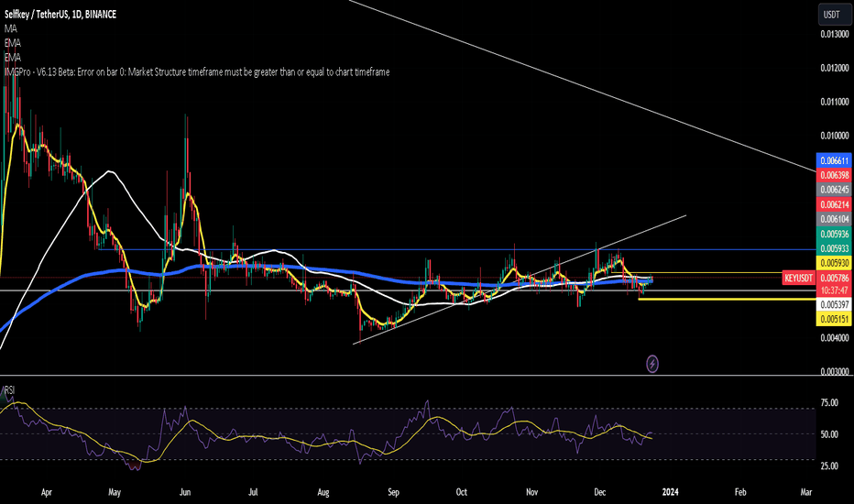
Task: Click the RSI 25.00 scale value
Action: pyautogui.click(x=829, y=466)
